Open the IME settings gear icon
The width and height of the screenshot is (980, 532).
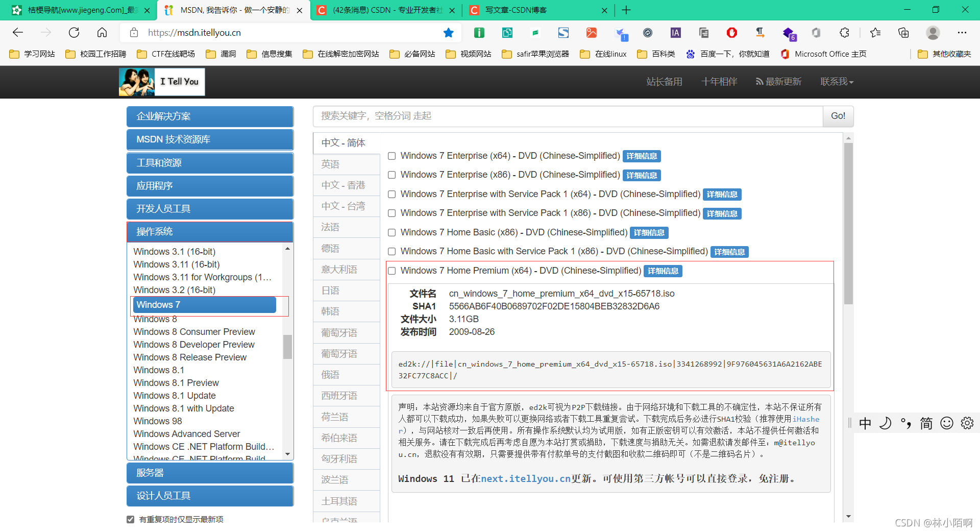pyautogui.click(x=967, y=423)
